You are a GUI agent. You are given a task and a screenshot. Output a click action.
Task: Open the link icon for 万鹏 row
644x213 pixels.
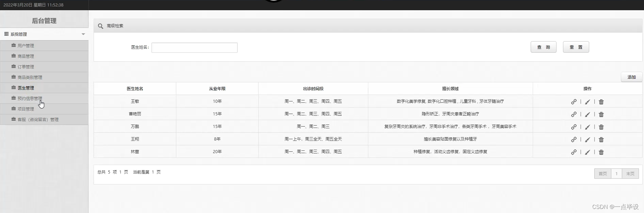(x=574, y=127)
